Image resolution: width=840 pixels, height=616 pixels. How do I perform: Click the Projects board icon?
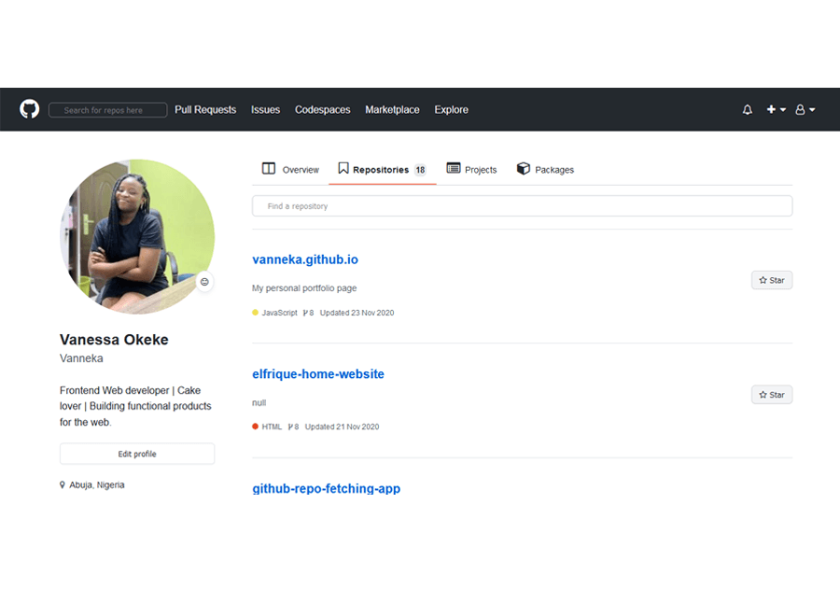(454, 168)
